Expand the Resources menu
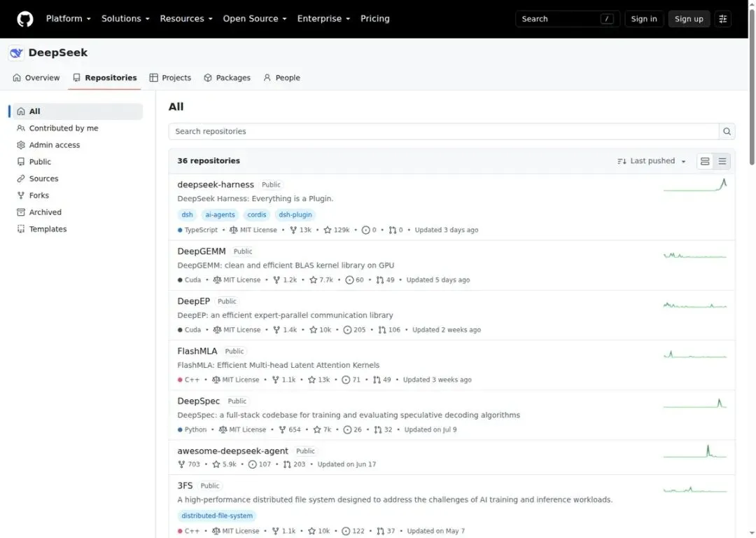This screenshot has height=538, width=756. 186,19
